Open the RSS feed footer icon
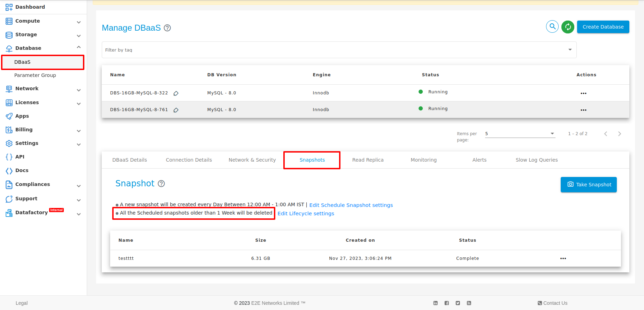 [x=469, y=303]
